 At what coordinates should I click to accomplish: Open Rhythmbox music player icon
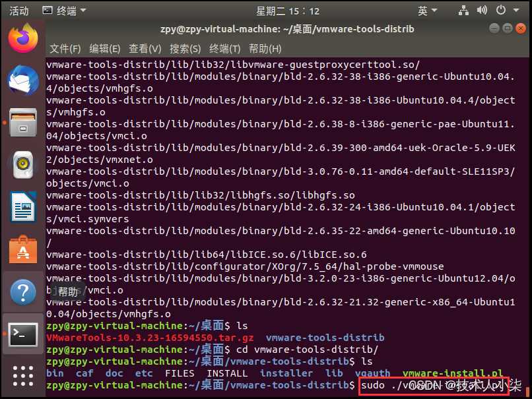click(x=23, y=165)
